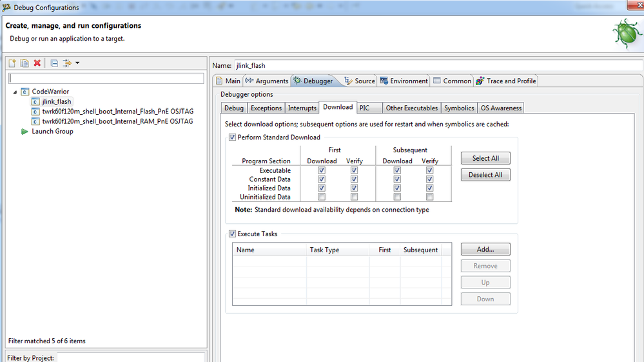
Task: Open the filter dropdown arrow in toolbar
Action: 77,63
